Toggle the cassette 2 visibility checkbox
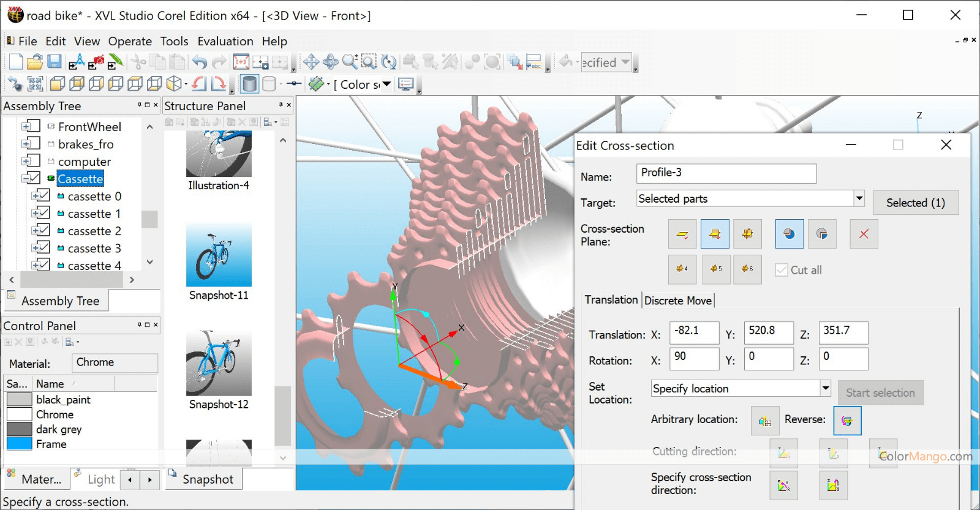 click(x=44, y=231)
